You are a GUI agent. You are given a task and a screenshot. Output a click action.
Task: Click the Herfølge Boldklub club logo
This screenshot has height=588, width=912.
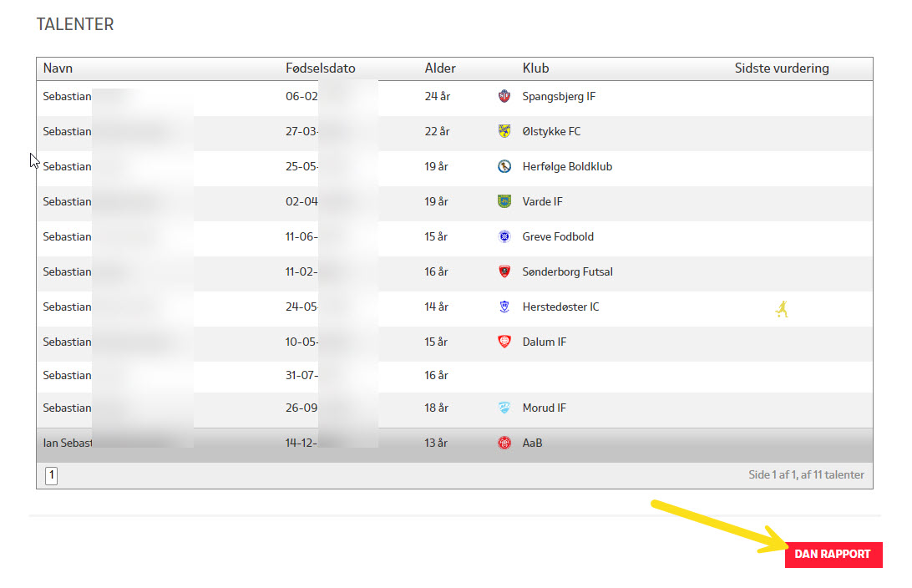[x=504, y=167]
